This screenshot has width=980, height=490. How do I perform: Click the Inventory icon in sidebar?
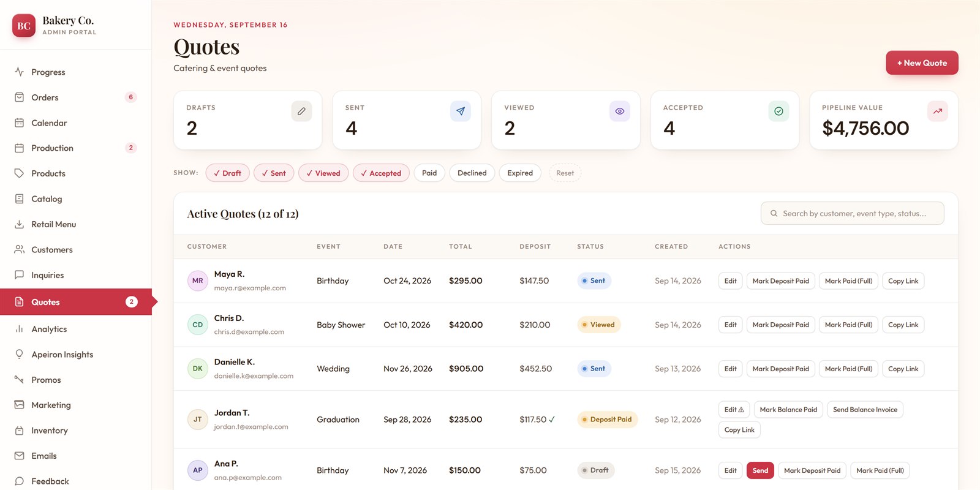(x=19, y=431)
